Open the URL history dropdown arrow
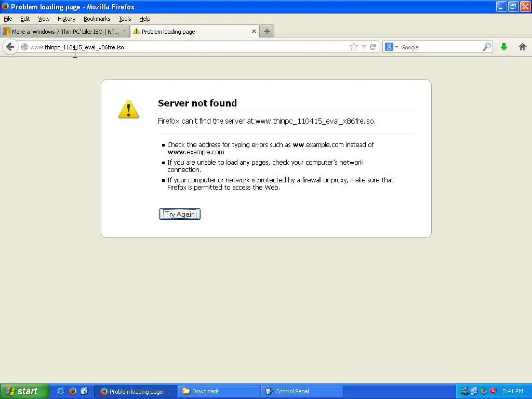The width and height of the screenshot is (532, 399). (364, 47)
